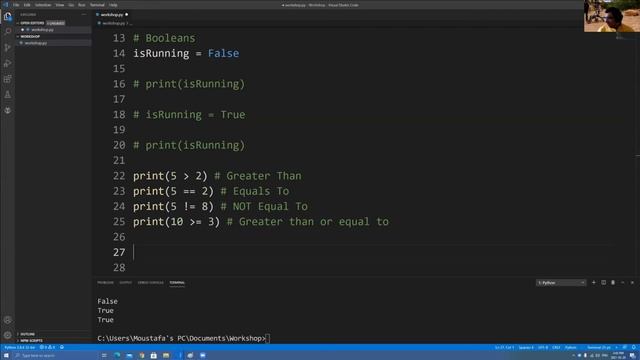640x360 pixels.
Task: Select workshop.py under WORKSHOP folder
Action: click(x=54, y=43)
